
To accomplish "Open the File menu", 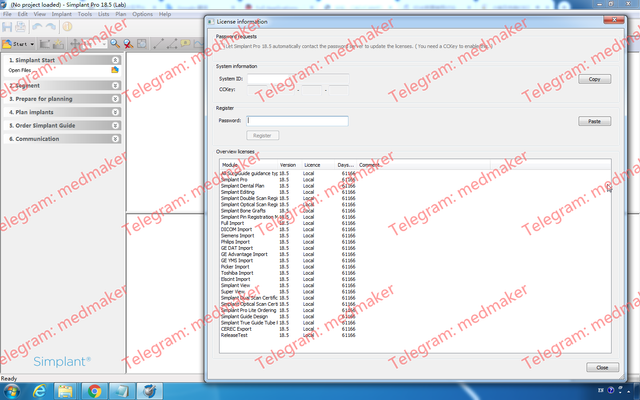I will 7,14.
